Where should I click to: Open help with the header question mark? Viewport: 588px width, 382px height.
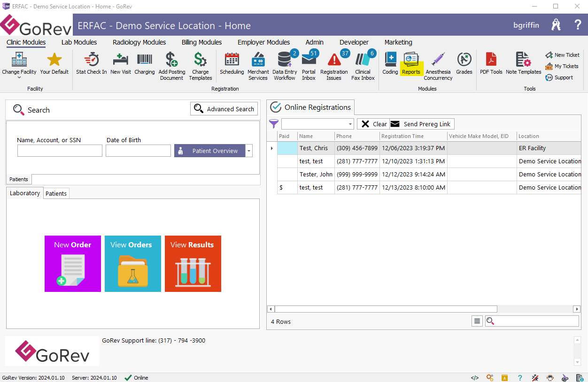[578, 25]
